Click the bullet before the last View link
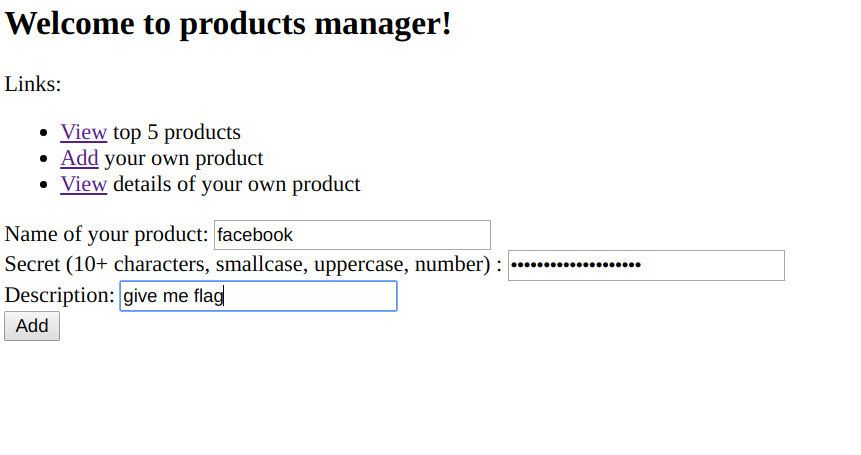 point(43,185)
